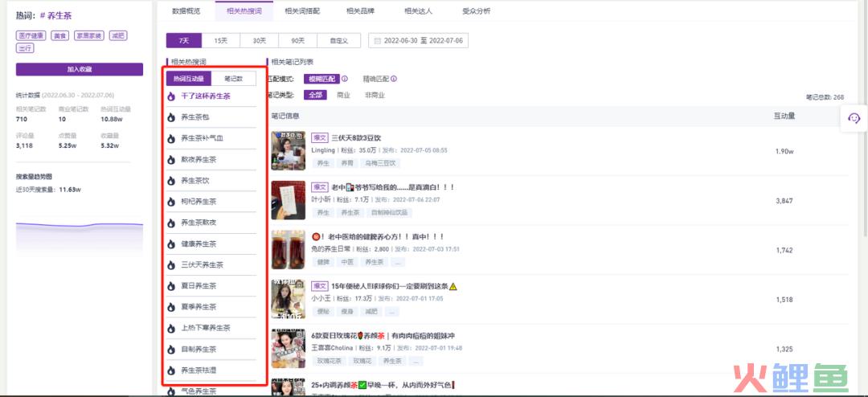The image size is (868, 397).
Task: Select the 30天 time range
Action: click(259, 41)
